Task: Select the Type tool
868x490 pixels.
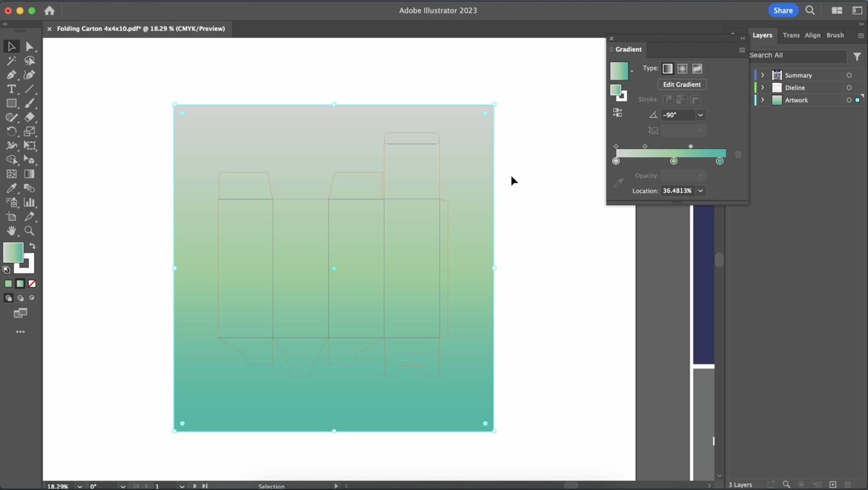Action: [11, 89]
